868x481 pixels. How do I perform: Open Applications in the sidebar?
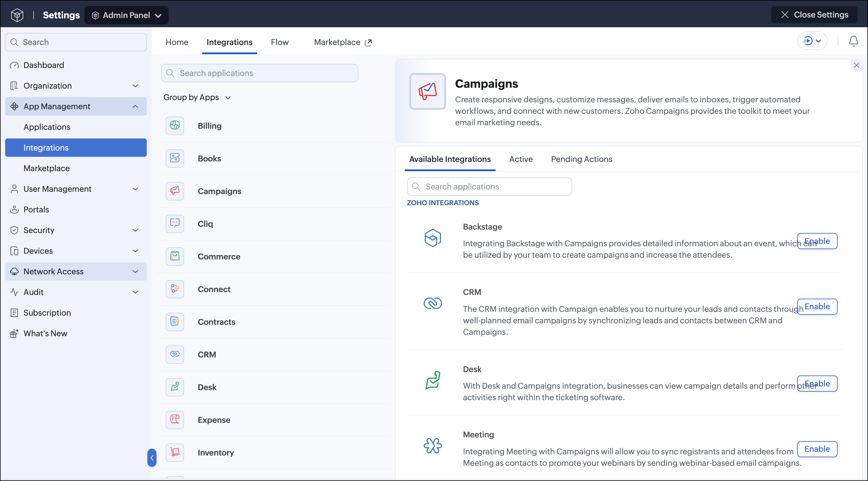point(76,127)
